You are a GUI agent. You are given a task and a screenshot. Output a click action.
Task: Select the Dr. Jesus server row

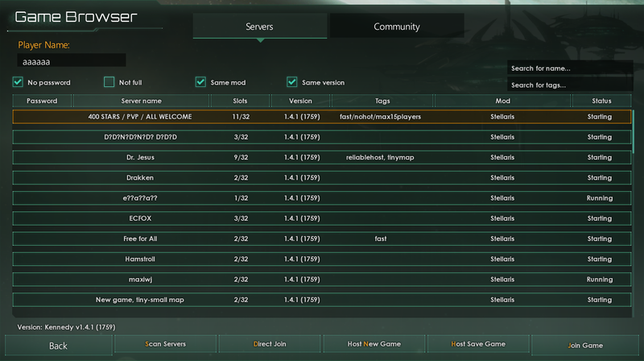click(322, 157)
